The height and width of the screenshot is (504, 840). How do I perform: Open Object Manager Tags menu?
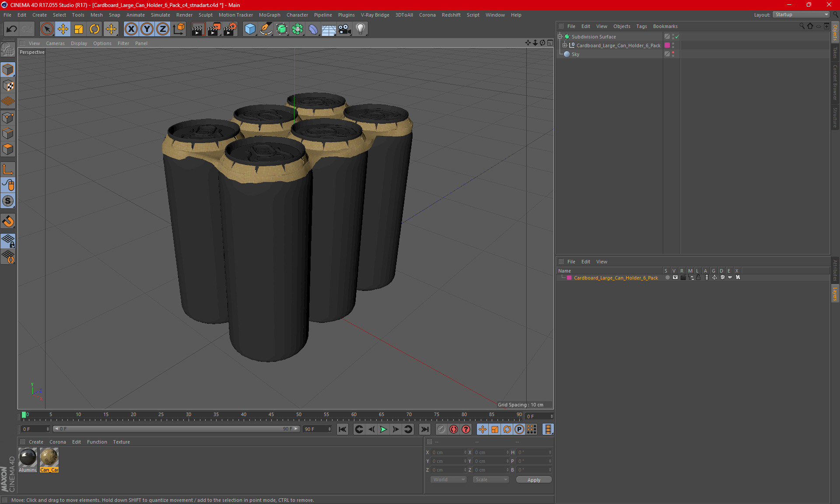coord(641,26)
